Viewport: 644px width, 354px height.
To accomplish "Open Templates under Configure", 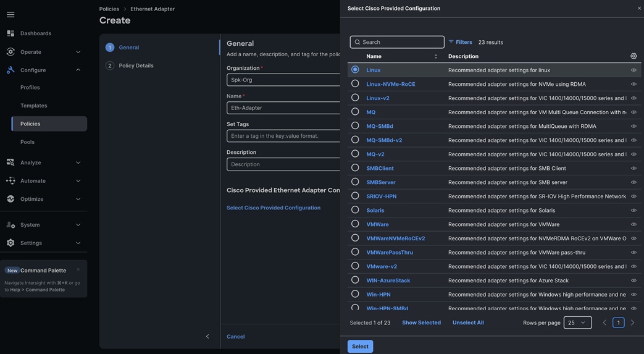I will coord(34,106).
